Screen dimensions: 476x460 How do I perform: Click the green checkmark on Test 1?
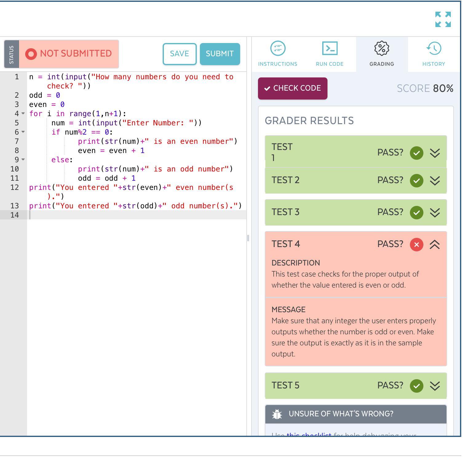click(x=416, y=153)
